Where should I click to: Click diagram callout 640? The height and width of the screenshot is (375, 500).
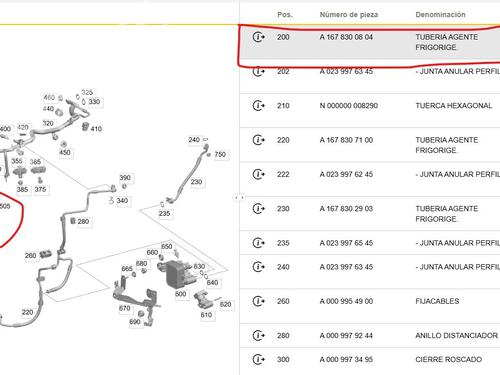coord(212,283)
